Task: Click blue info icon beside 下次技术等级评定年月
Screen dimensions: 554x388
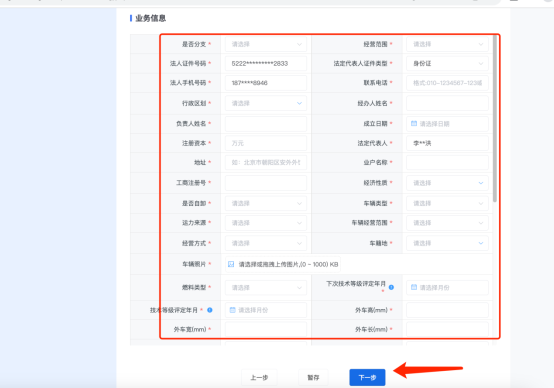Action: pos(391,287)
